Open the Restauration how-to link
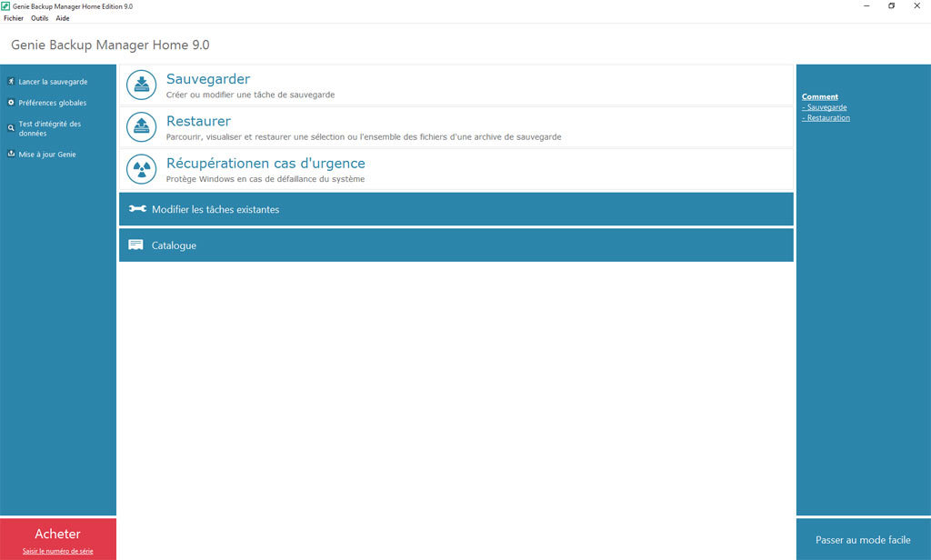The image size is (931, 560). click(x=826, y=117)
